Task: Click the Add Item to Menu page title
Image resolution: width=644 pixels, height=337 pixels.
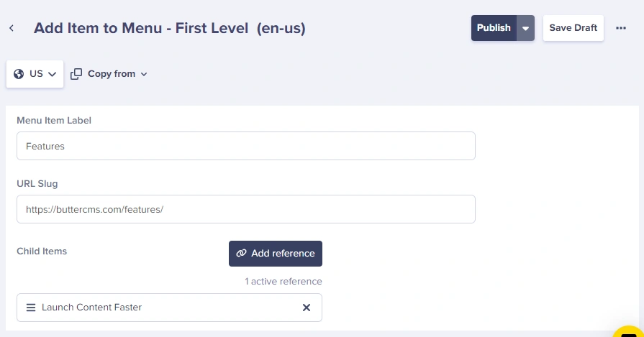Action: (170, 28)
